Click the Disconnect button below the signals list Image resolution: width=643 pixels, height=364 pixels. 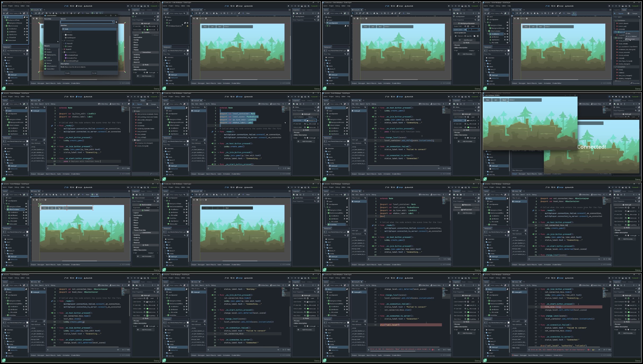(x=635, y=83)
